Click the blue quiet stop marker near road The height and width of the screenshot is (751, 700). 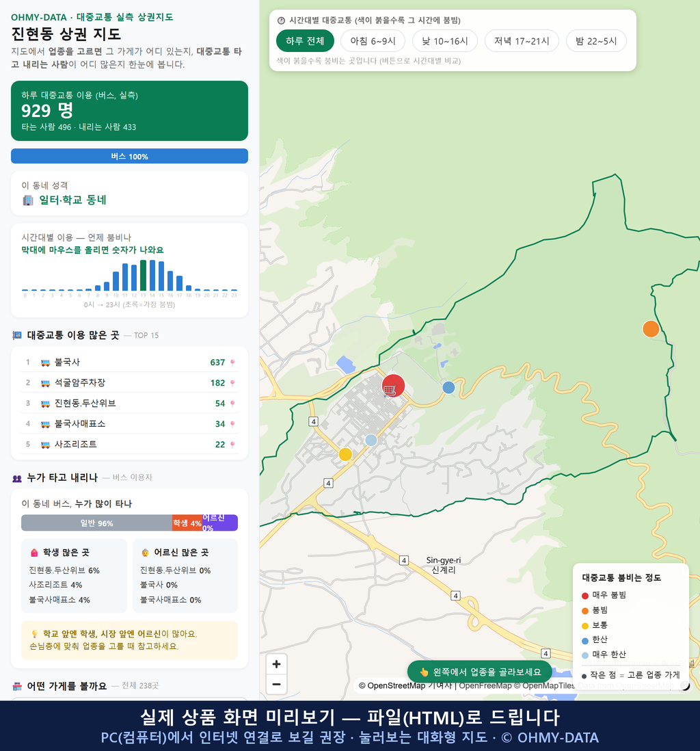tap(448, 388)
